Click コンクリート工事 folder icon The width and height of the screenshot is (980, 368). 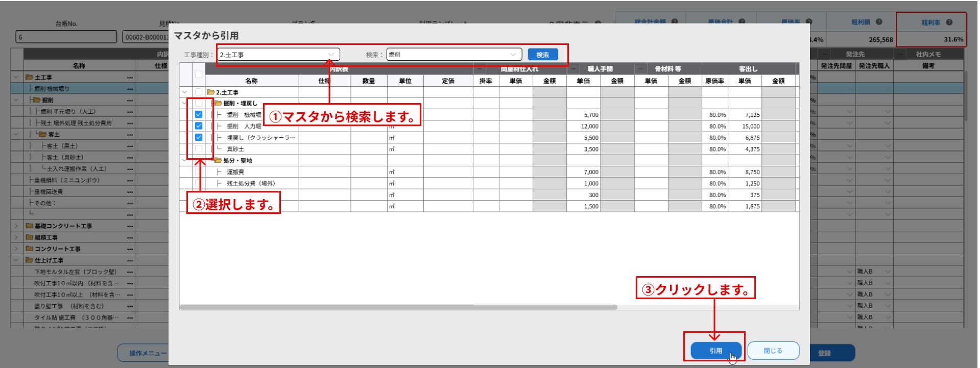point(30,249)
